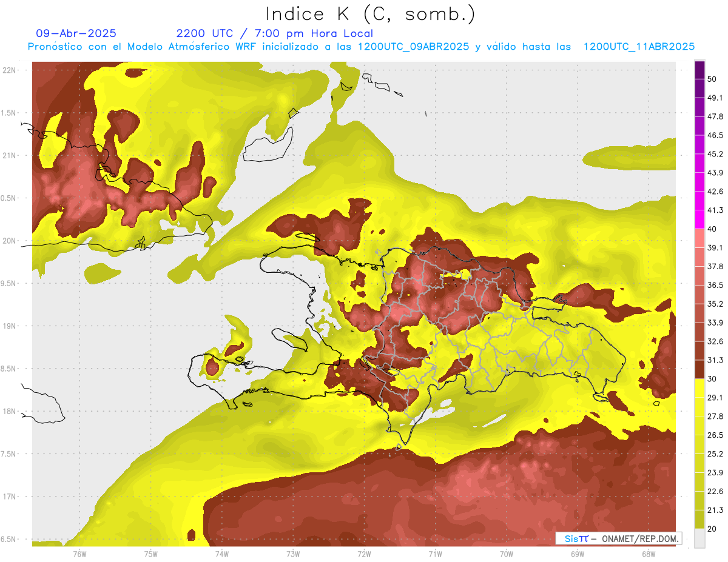728x562 pixels.
Task: Pick the magenta band between 40 and 41.3
Action: coord(699,220)
